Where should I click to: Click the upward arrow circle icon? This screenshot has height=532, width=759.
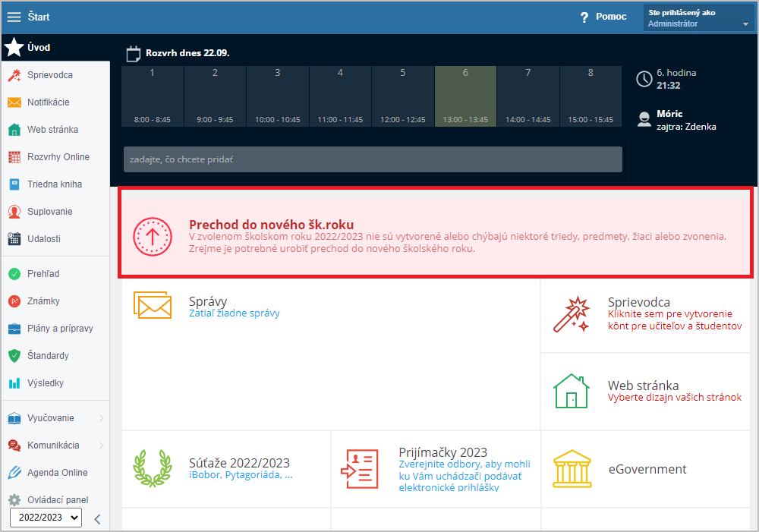coord(153,237)
